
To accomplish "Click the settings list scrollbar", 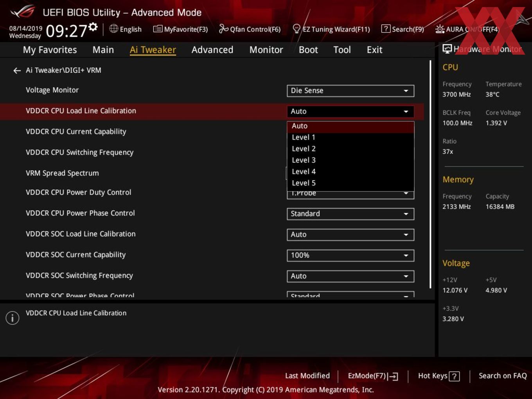I will [x=430, y=174].
